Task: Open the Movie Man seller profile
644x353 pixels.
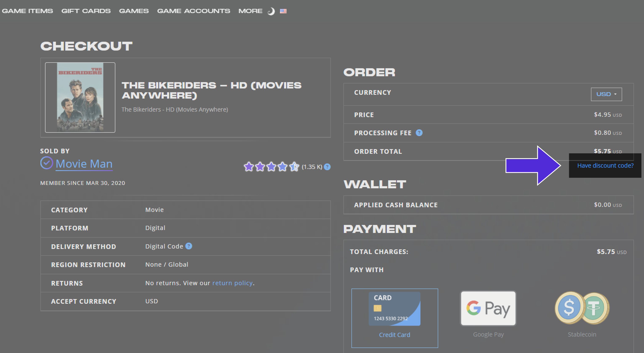Action: (x=84, y=164)
